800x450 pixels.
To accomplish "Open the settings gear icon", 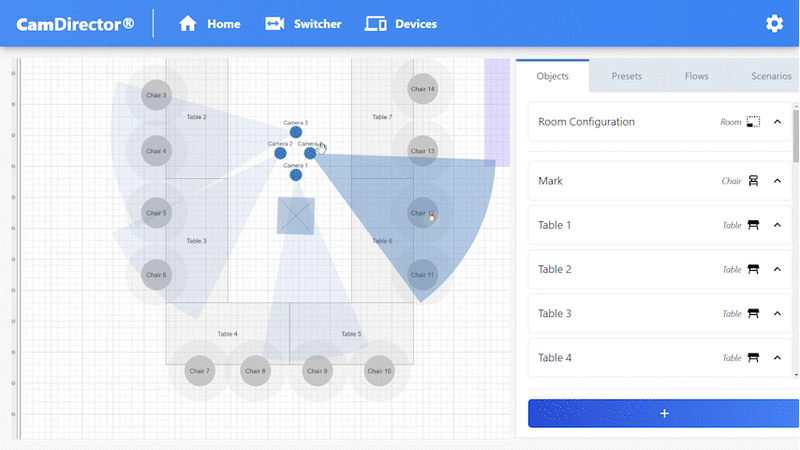I will tap(774, 23).
